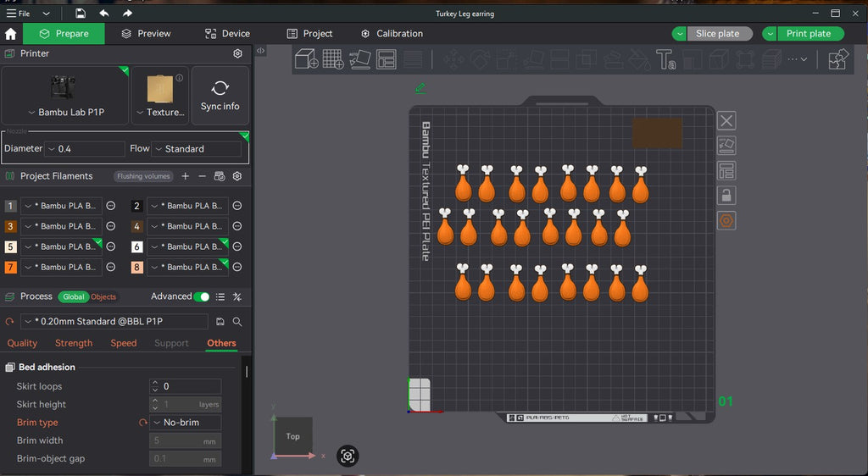This screenshot has width=868, height=476.
Task: Open the Brim type dropdown
Action: tap(186, 423)
